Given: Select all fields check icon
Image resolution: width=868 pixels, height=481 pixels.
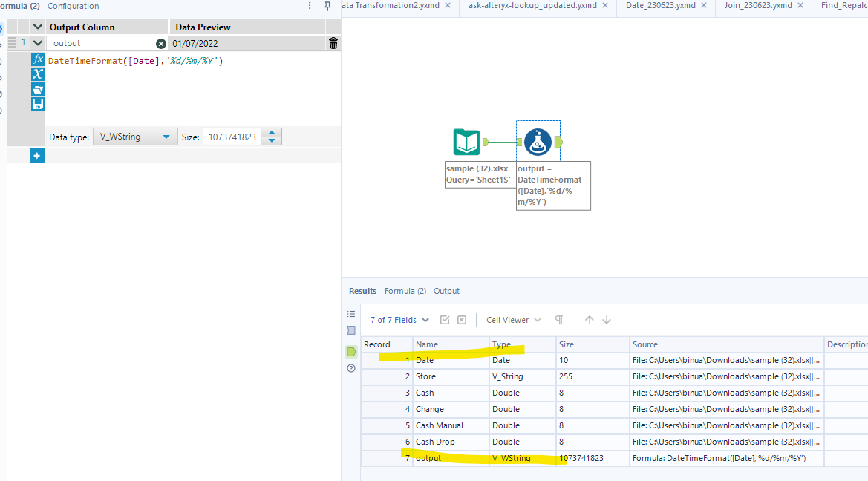Looking at the screenshot, I should (x=445, y=320).
